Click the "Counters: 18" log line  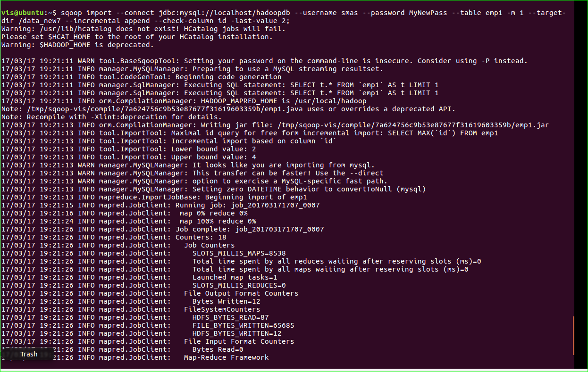coord(201,237)
